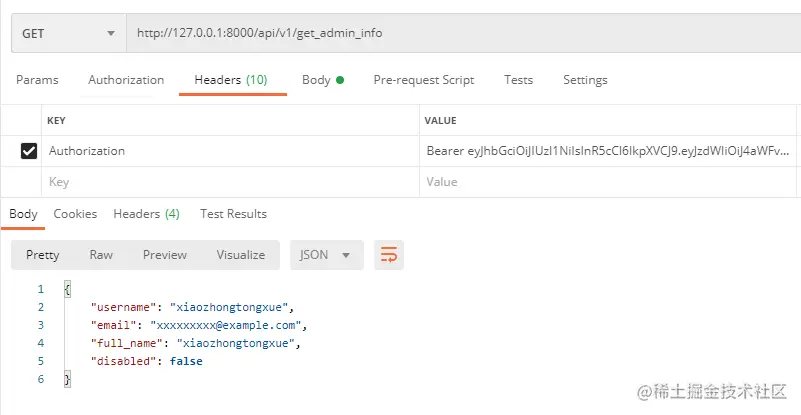Switch to Preview response view
801x415 pixels.
pos(164,255)
